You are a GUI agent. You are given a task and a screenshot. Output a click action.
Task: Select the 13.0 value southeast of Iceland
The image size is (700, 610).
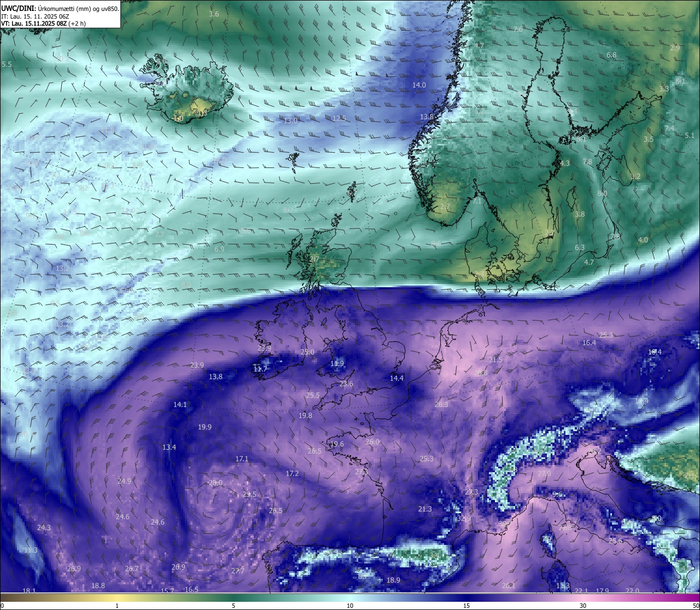coord(290,121)
